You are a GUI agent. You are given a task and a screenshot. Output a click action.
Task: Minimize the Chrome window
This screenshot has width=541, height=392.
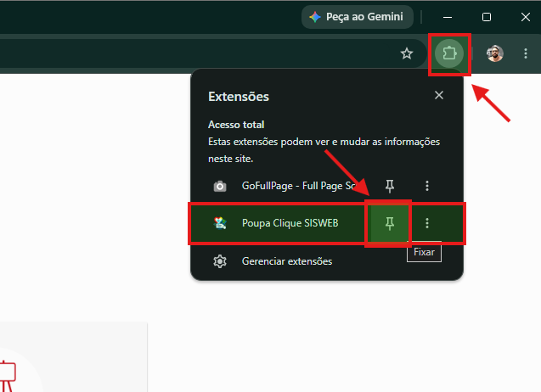[448, 17]
